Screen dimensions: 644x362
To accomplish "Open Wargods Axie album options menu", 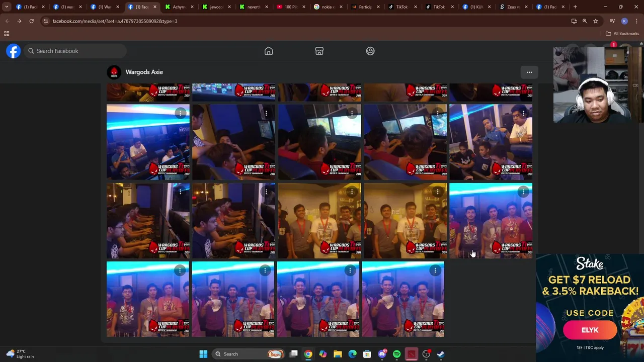I will pyautogui.click(x=529, y=72).
